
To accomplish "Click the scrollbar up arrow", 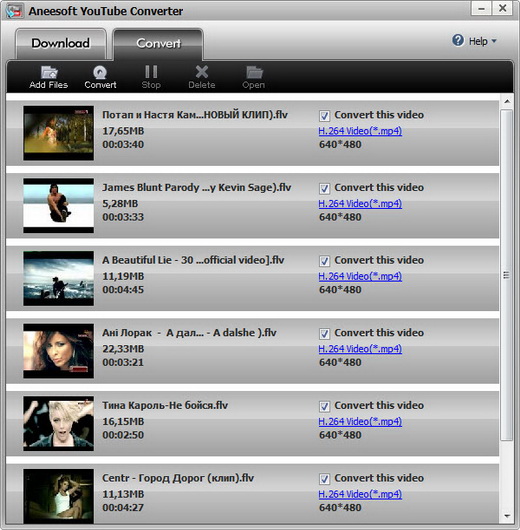I will pos(507,101).
